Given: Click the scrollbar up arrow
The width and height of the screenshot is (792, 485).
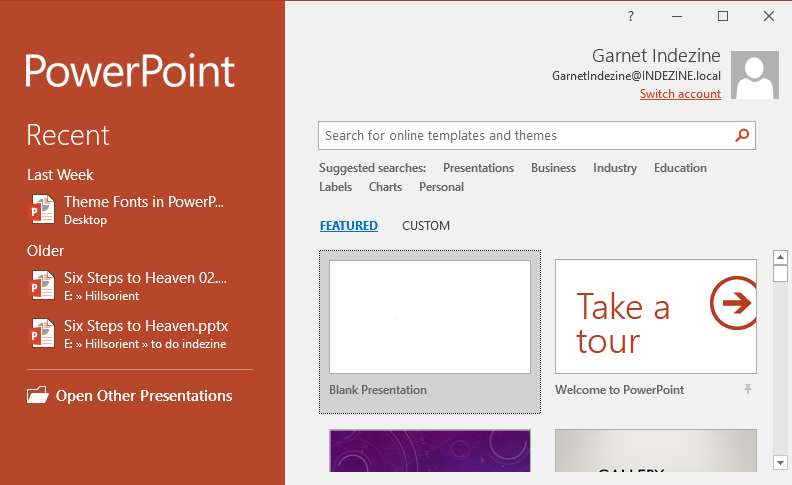Looking at the screenshot, I should [780, 257].
